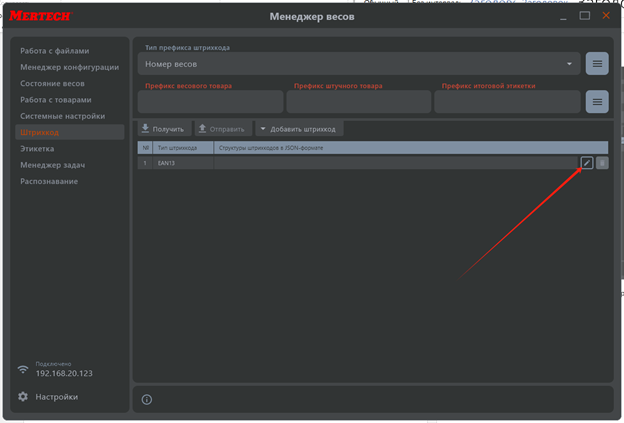The width and height of the screenshot is (624, 423).
Task: Go to Менеджер конфигураций section
Action: tap(70, 67)
